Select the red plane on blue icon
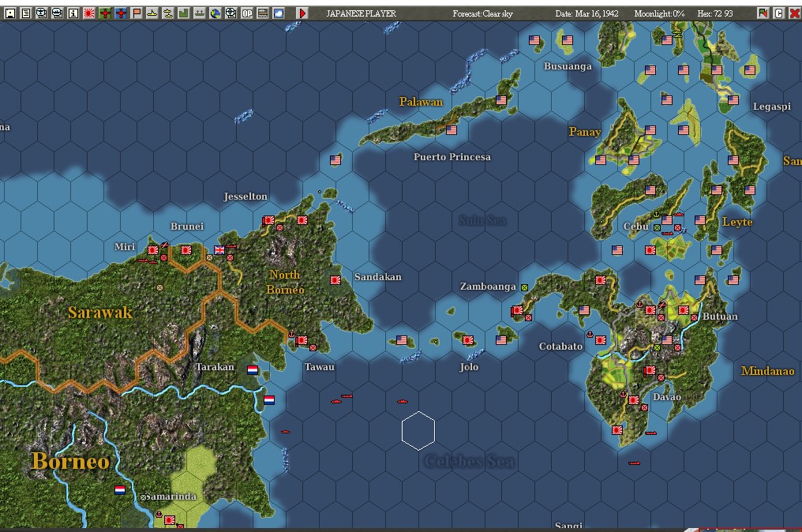802x532 pixels. coord(121,13)
